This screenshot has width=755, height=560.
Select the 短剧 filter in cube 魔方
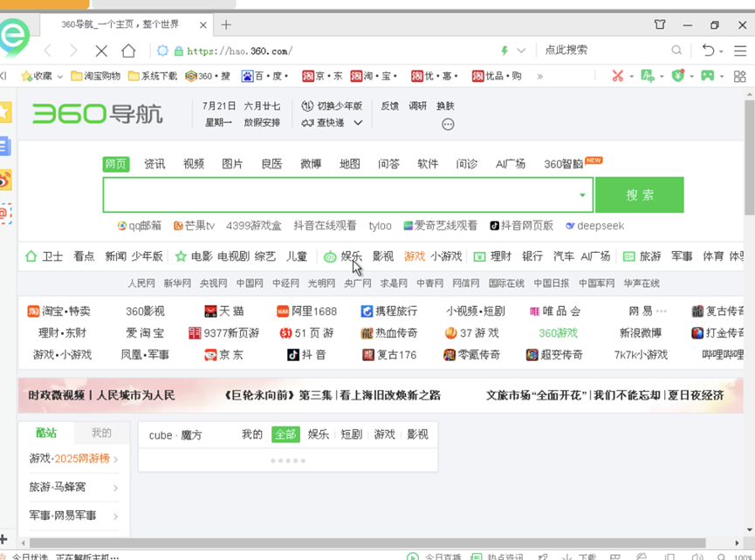352,434
